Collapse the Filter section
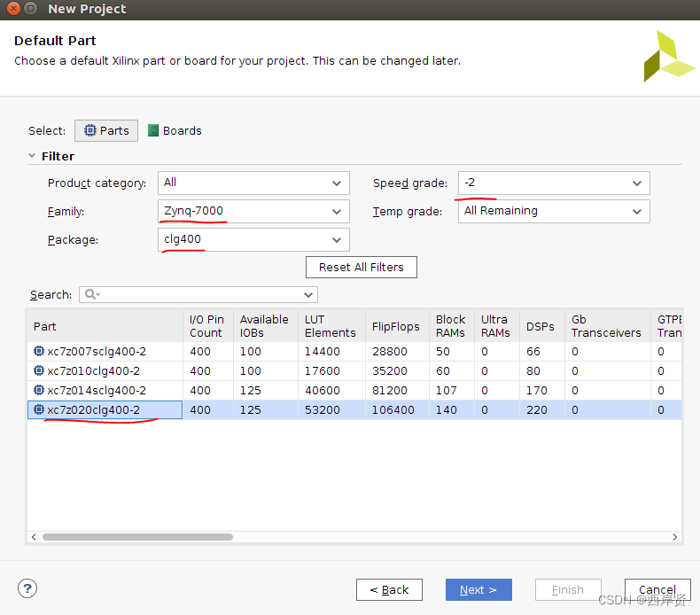700x615 pixels. pos(32,156)
